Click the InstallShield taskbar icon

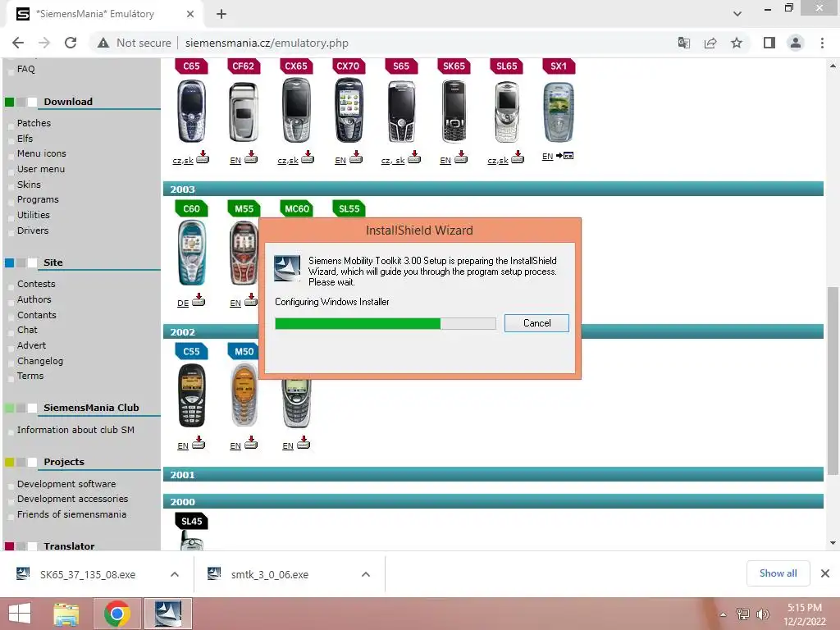pos(167,614)
